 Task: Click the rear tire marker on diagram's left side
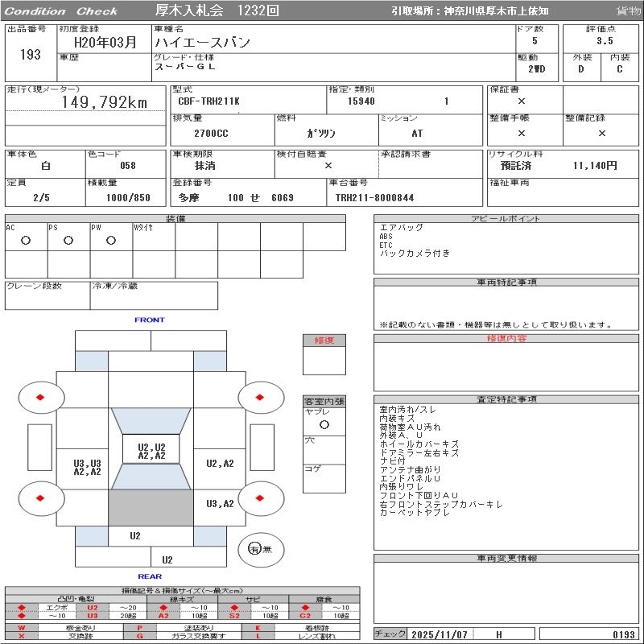click(40, 498)
